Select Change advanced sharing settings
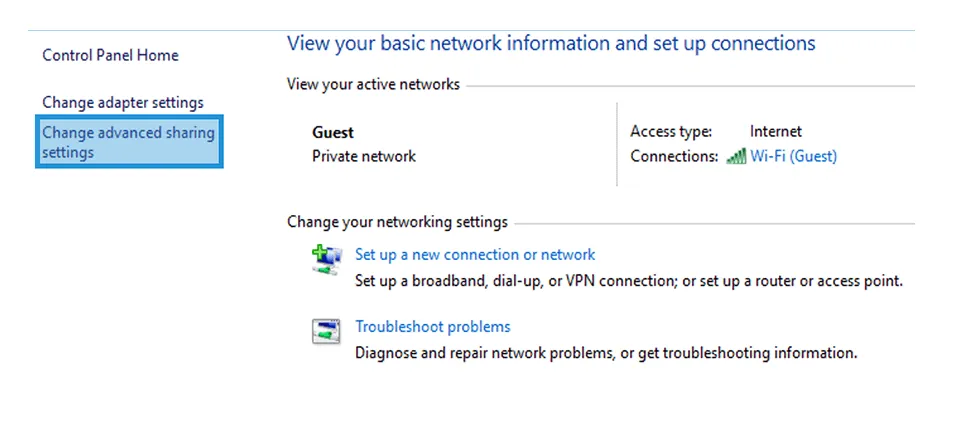Screen dimensions: 961x435 click(129, 142)
